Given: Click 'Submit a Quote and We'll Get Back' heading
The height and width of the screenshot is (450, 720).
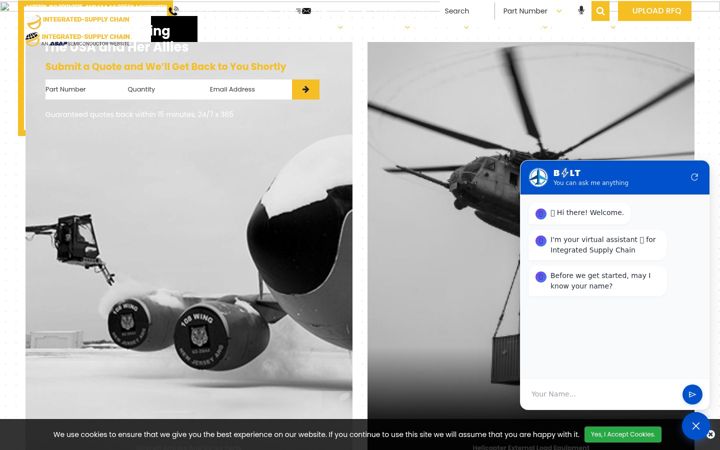Looking at the screenshot, I should [165, 67].
